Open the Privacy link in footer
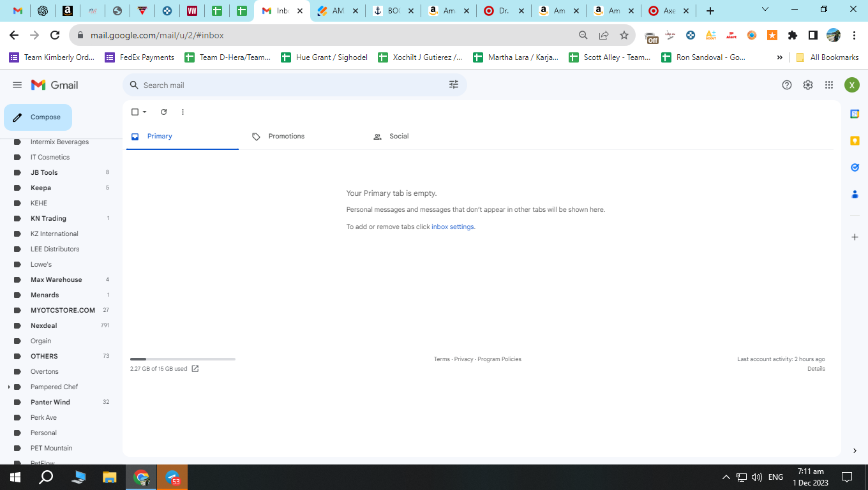Viewport: 868px width, 490px height. (x=464, y=359)
